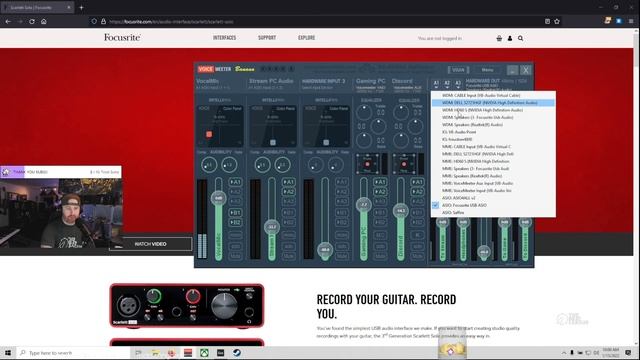
Task: Open Voicemeeter Menu button
Action: 487,70
